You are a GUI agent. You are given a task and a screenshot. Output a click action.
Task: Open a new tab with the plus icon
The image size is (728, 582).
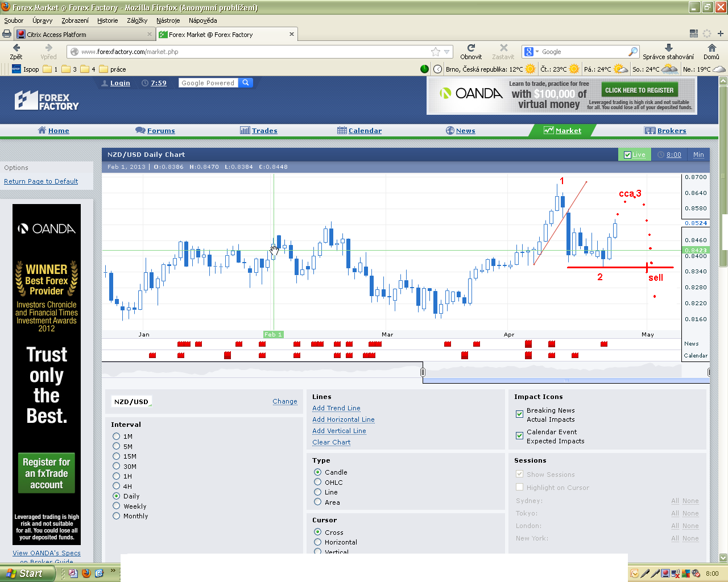[x=720, y=34]
